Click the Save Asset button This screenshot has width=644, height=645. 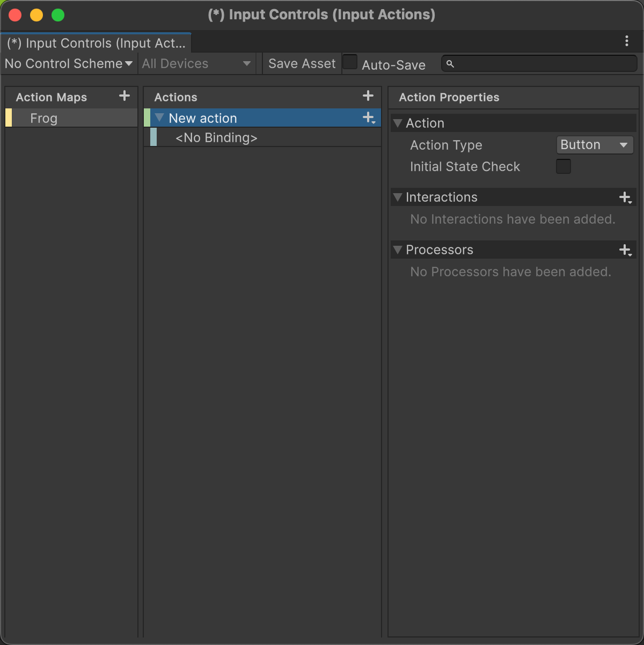302,63
